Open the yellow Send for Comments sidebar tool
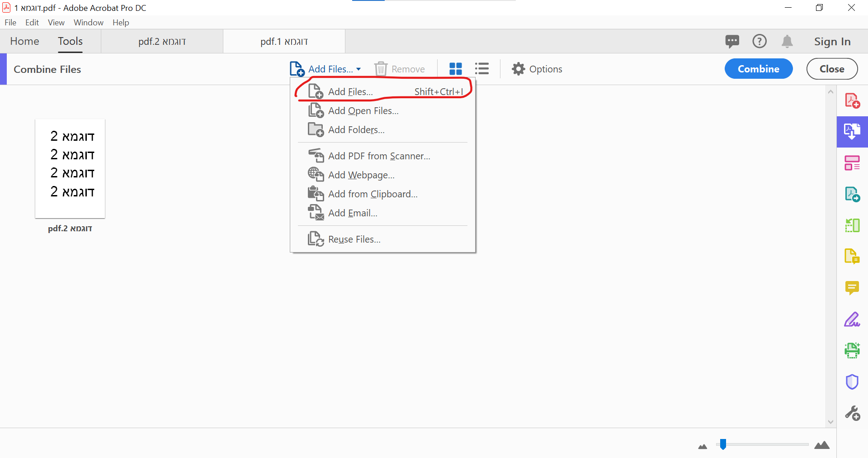This screenshot has width=868, height=458. 852,256
